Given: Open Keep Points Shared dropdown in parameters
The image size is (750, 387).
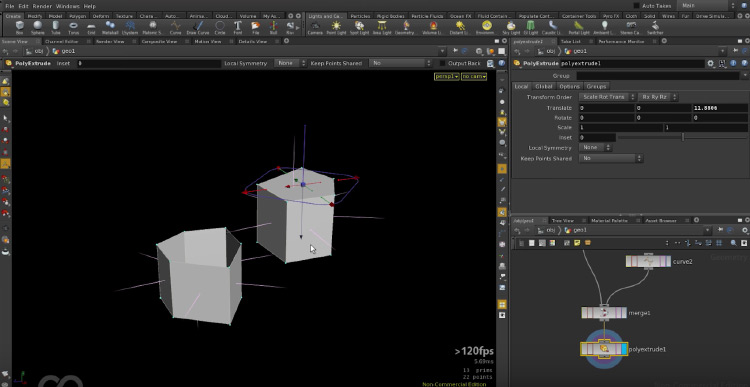Looking at the screenshot, I should point(611,158).
